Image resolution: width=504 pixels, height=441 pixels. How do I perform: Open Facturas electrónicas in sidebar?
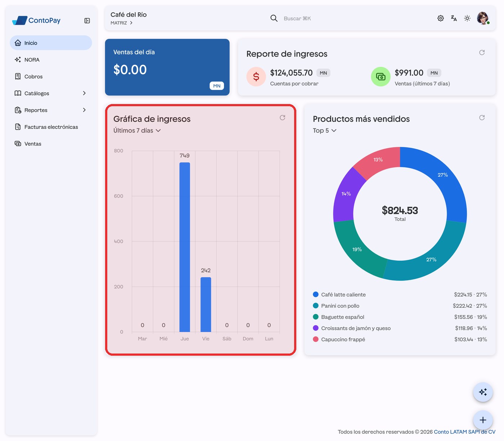point(51,127)
